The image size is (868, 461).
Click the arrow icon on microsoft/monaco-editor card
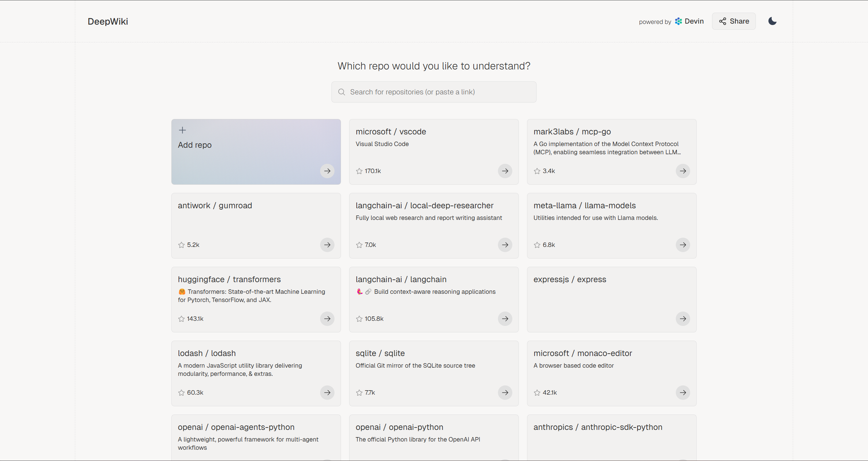(683, 393)
